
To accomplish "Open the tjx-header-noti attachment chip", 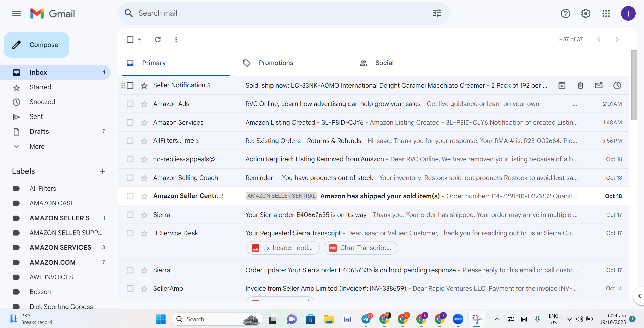I will (283, 248).
